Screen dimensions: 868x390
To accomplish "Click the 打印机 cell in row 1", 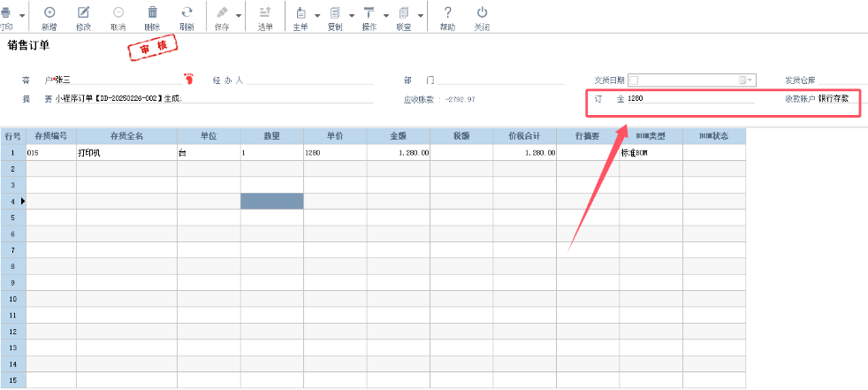I will point(126,152).
